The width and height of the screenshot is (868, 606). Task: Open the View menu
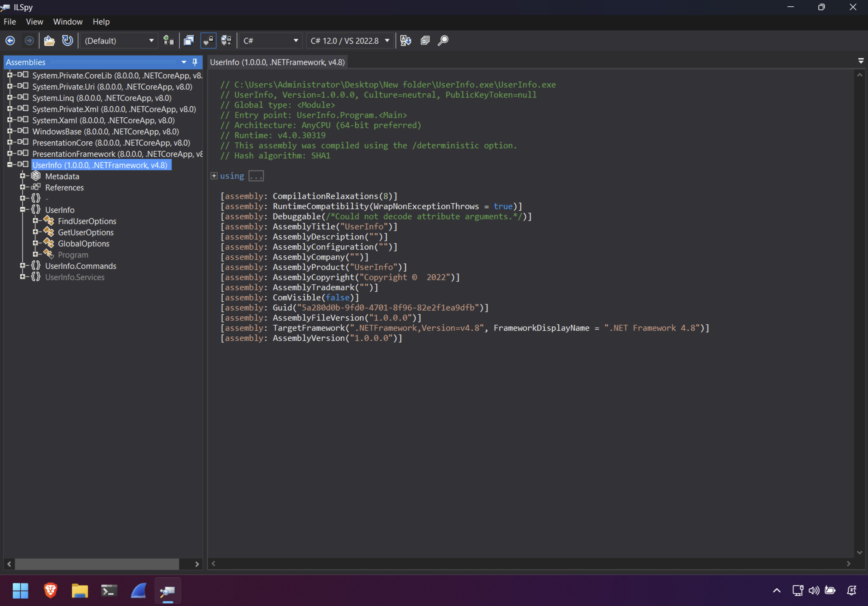[34, 22]
